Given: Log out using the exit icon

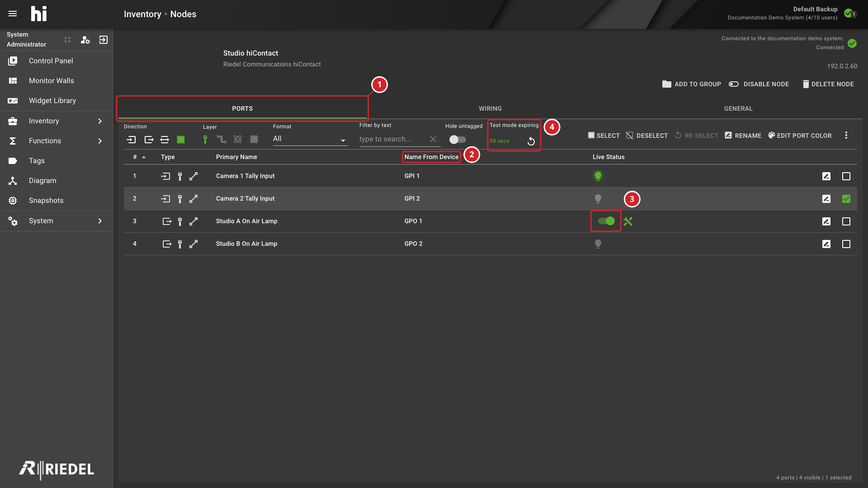Looking at the screenshot, I should pyautogui.click(x=104, y=40).
